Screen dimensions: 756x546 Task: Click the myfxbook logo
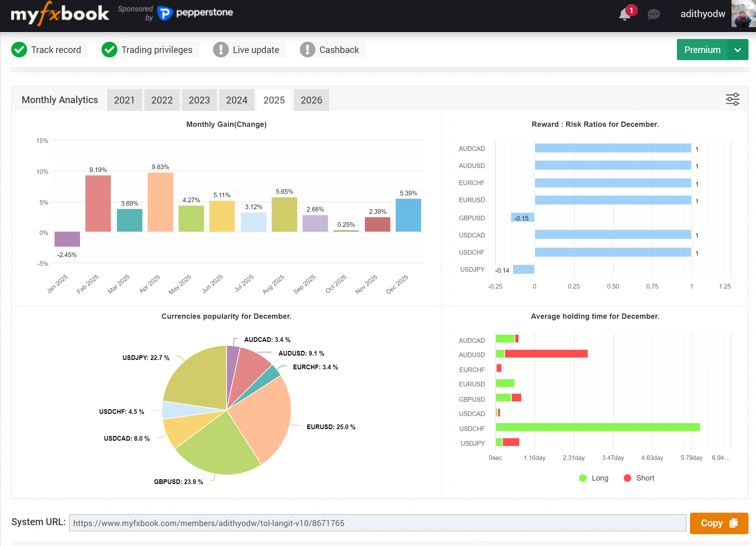[x=60, y=14]
